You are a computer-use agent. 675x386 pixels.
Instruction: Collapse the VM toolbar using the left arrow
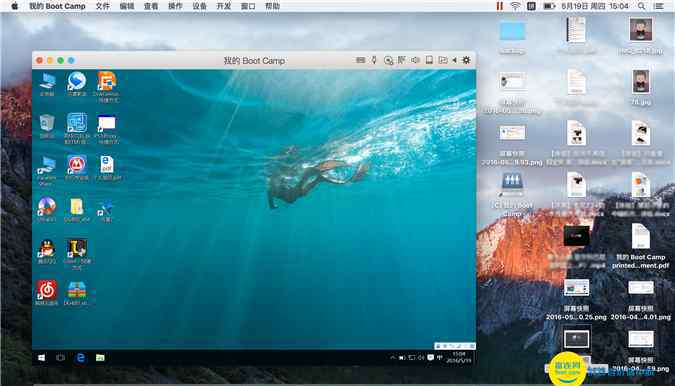click(x=455, y=61)
